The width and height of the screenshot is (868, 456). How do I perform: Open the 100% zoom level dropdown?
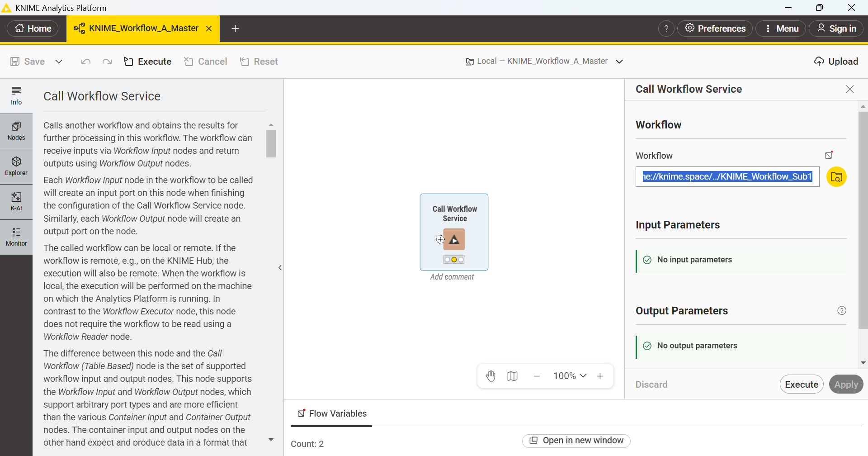pyautogui.click(x=570, y=376)
